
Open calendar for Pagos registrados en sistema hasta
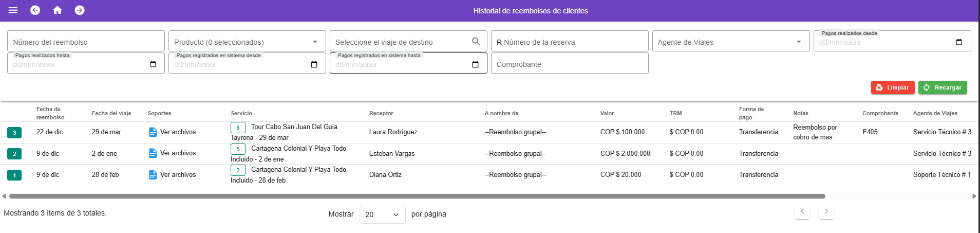[475, 64]
